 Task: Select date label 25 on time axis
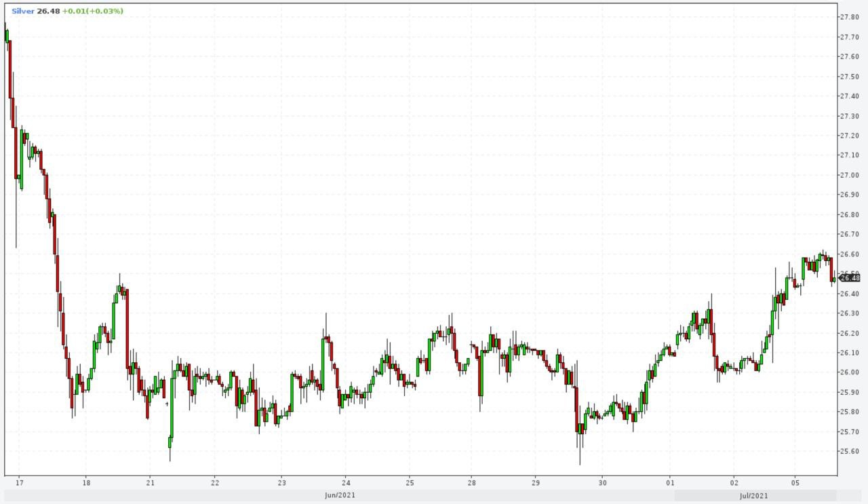[x=410, y=483]
